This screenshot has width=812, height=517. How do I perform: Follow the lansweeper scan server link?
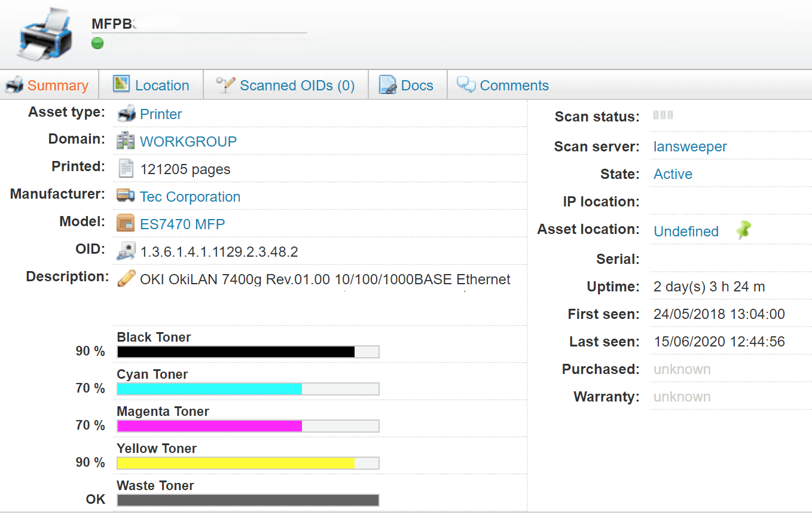690,147
